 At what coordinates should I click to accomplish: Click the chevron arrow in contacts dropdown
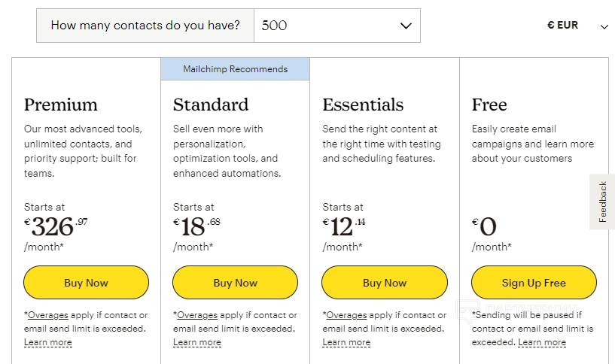point(406,26)
